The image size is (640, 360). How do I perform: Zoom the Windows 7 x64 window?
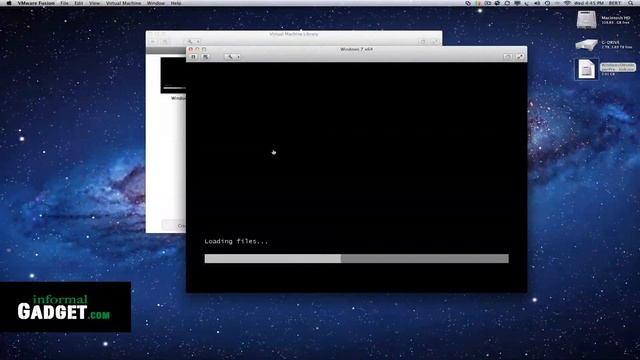204,49
